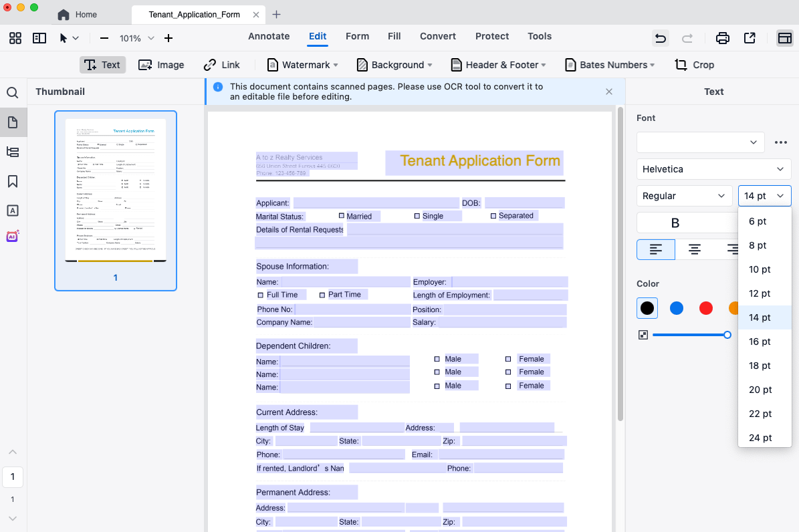The height and width of the screenshot is (532, 799).
Task: Switch to the Form tab
Action: click(357, 36)
